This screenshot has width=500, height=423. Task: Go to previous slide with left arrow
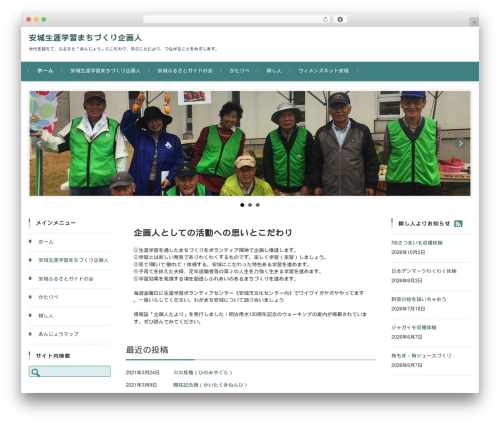click(39, 144)
